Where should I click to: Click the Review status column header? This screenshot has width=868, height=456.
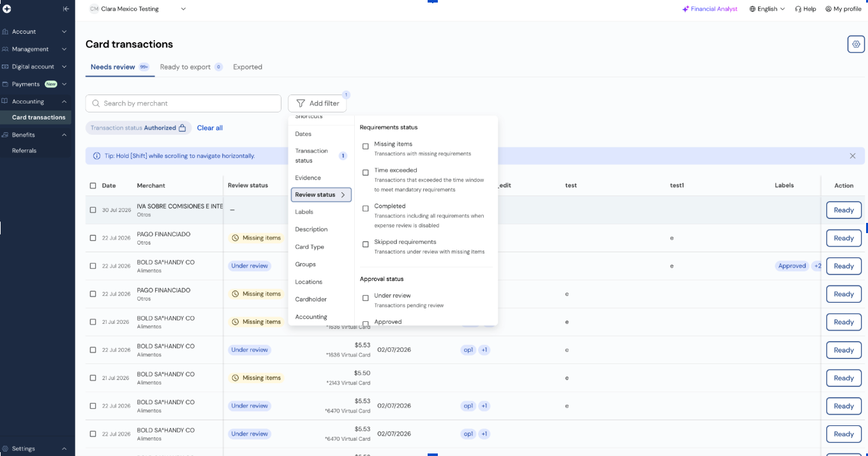(248, 186)
